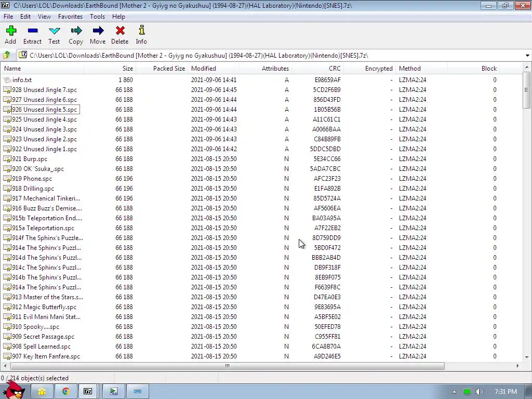The width and height of the screenshot is (532, 399).
Task: Sort by the Encrypted column header
Action: [369, 68]
